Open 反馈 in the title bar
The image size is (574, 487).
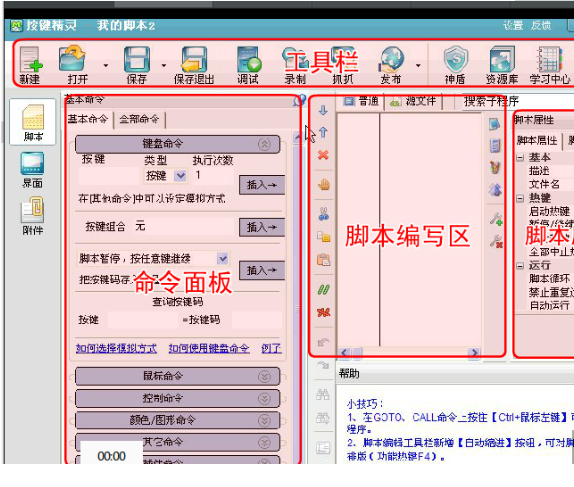541,26
